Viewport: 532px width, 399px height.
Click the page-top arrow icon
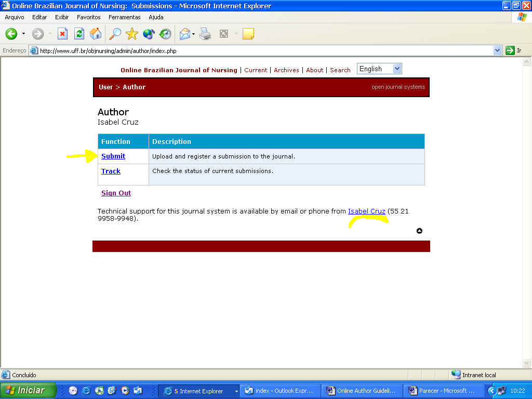419,231
